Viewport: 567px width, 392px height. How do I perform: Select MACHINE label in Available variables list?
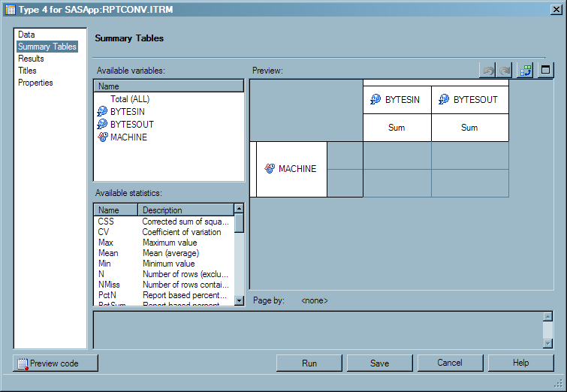point(128,137)
